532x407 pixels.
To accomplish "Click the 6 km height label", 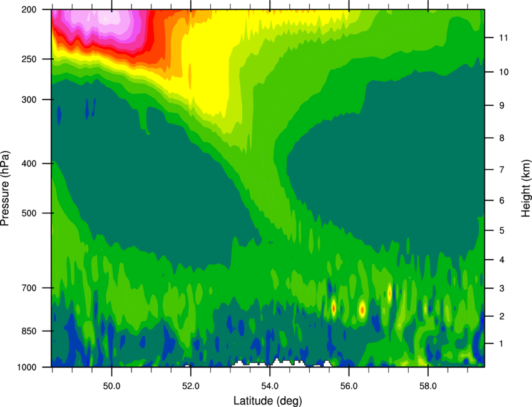I will (x=502, y=200).
